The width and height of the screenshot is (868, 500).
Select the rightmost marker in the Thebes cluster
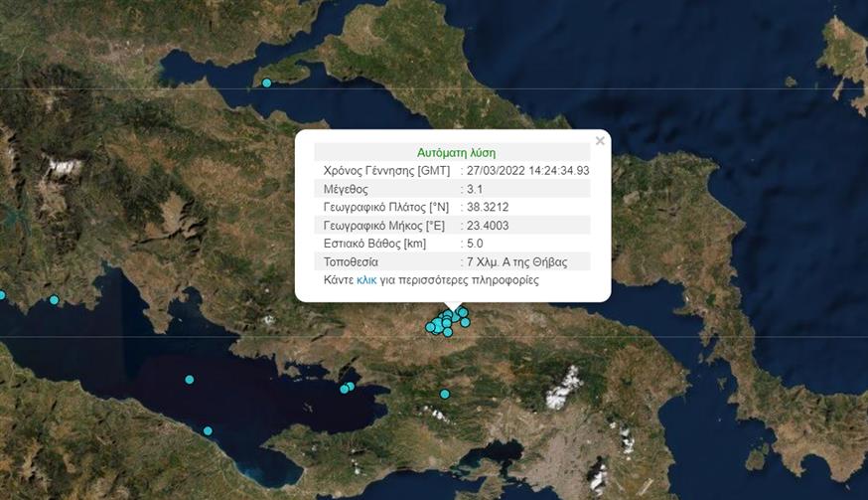(465, 322)
